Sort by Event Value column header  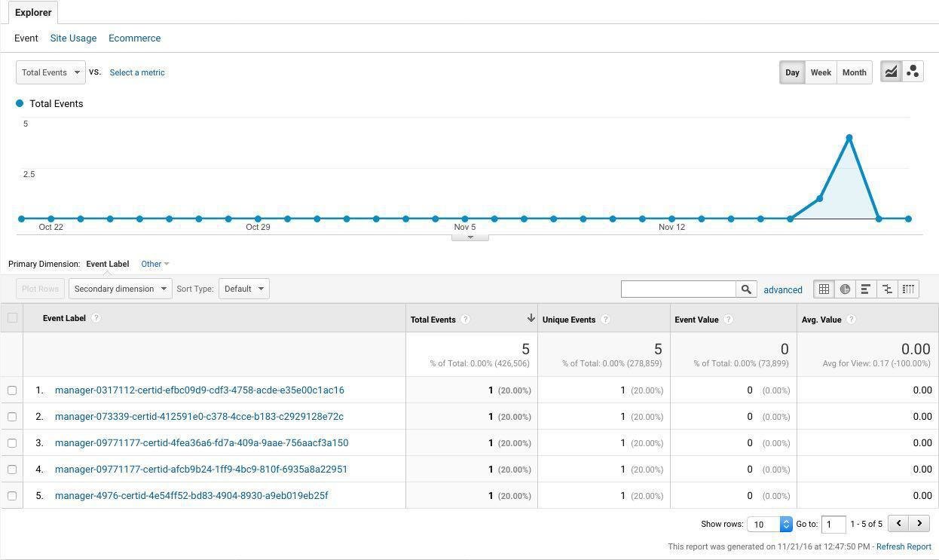pos(696,320)
